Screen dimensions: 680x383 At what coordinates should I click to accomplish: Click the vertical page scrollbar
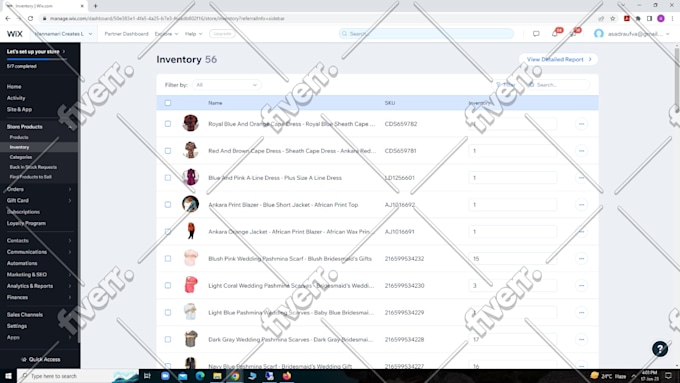click(x=677, y=80)
